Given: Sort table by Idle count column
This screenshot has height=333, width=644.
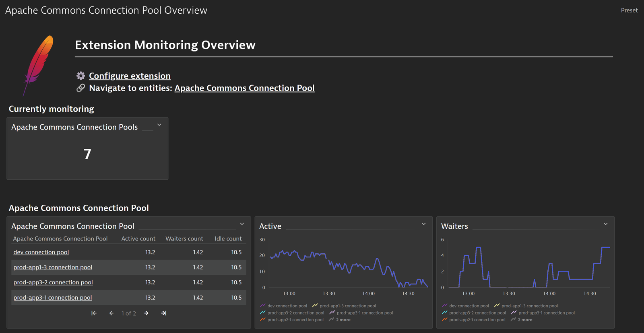Looking at the screenshot, I should click(228, 238).
